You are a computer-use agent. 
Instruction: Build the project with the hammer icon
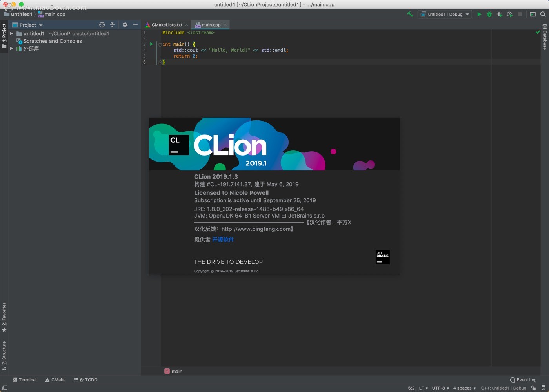410,14
